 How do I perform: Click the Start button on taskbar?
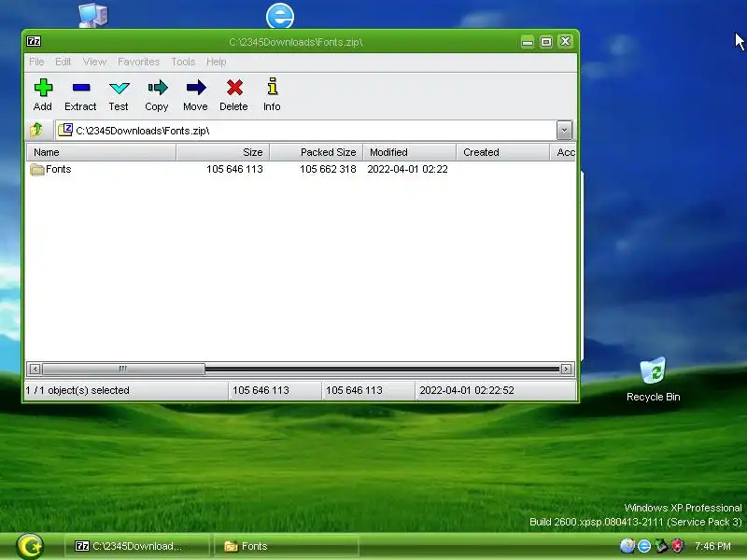30,546
